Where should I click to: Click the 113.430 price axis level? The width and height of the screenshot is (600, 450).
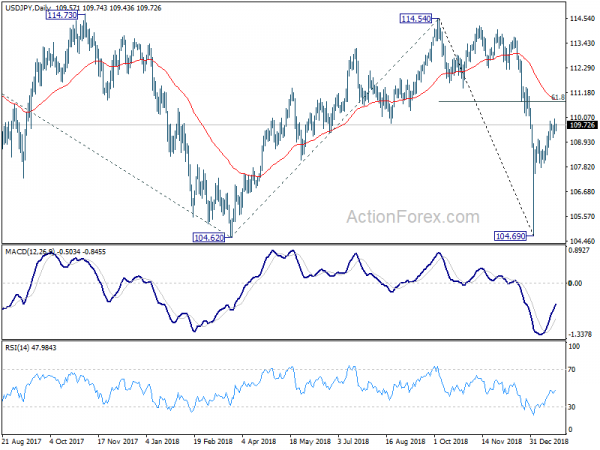pyautogui.click(x=582, y=43)
